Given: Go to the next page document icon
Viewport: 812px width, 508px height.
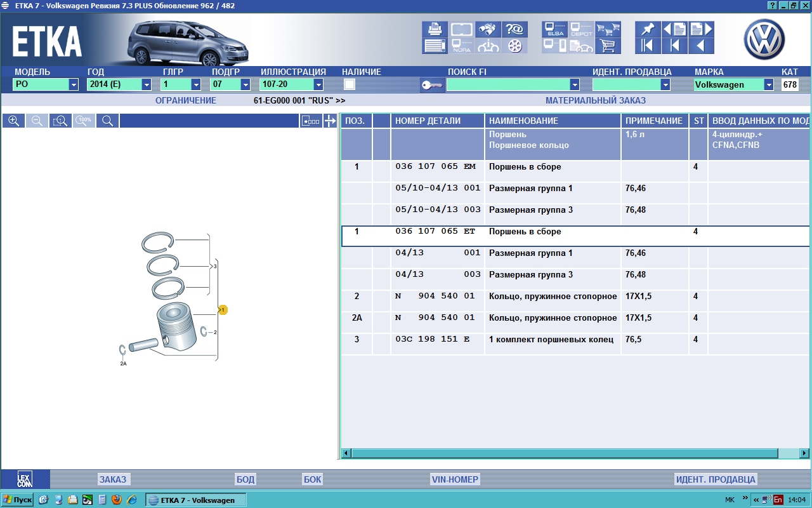Looking at the screenshot, I should (701, 29).
